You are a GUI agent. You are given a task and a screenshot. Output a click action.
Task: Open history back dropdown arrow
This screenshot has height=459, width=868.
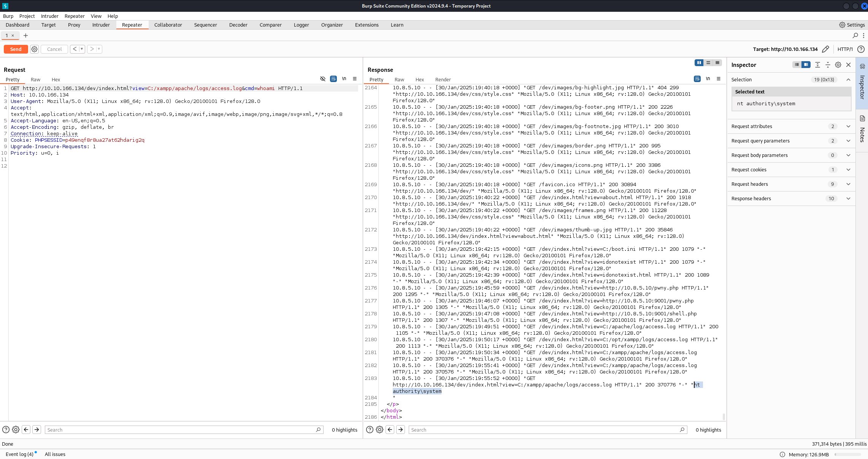pyautogui.click(x=81, y=49)
